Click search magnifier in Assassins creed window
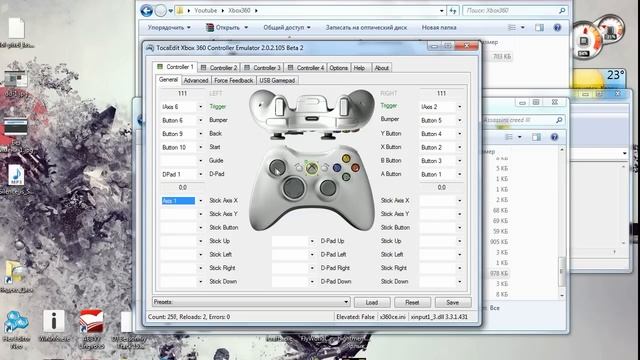 [559, 120]
